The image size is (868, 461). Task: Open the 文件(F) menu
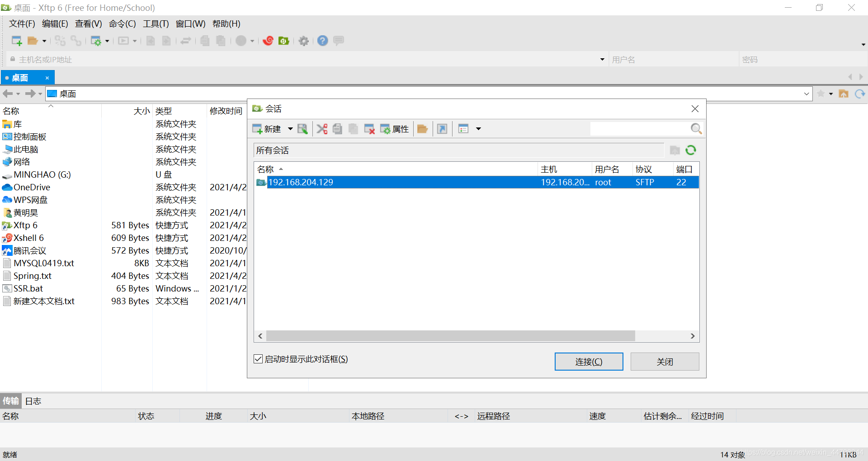22,24
